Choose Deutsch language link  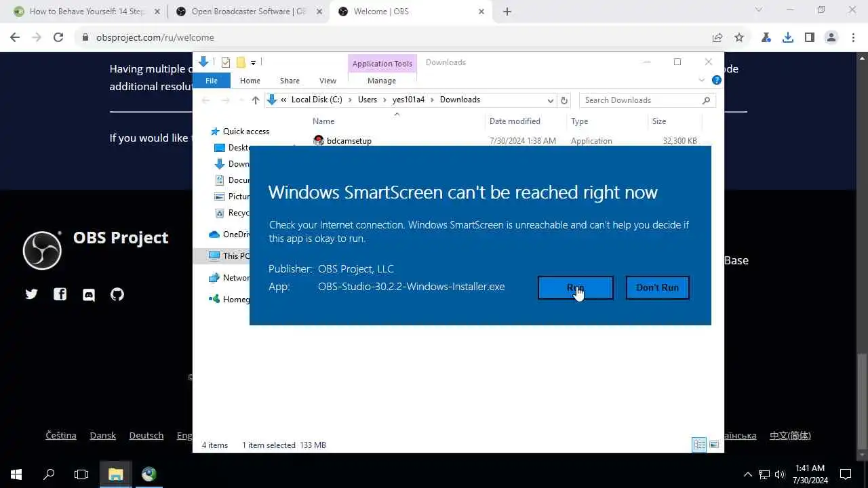point(146,436)
